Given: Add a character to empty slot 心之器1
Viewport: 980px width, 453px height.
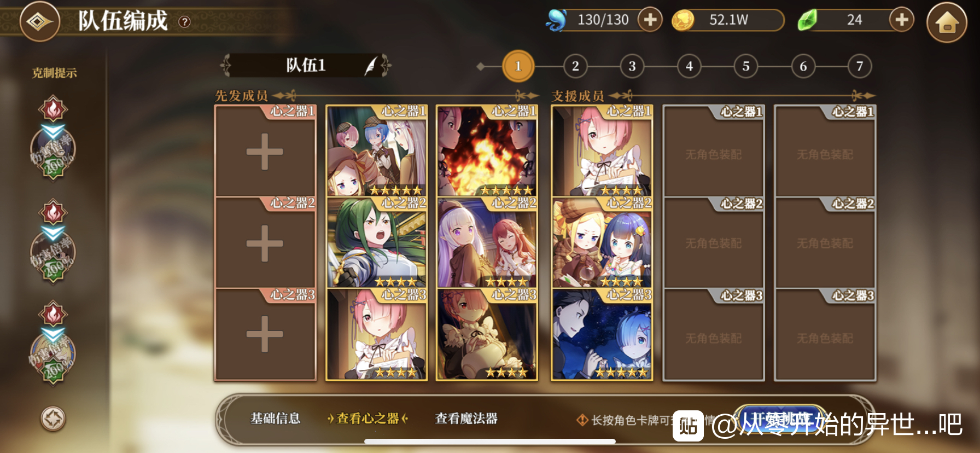Looking at the screenshot, I should 265,151.
